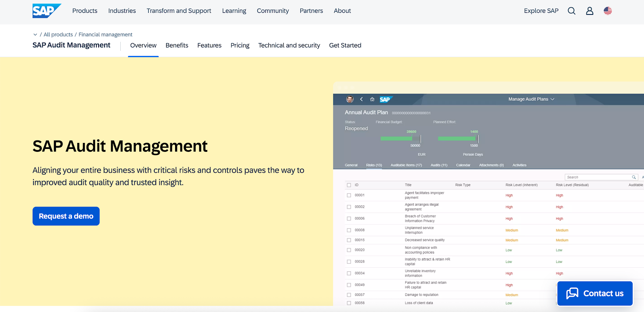Open the Partners menu
644x312 pixels.
coord(311,11)
